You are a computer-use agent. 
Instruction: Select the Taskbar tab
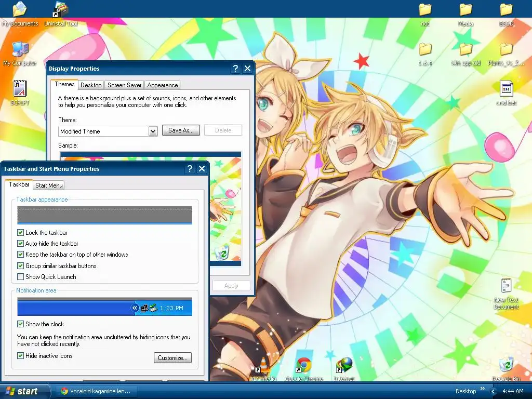click(x=19, y=184)
